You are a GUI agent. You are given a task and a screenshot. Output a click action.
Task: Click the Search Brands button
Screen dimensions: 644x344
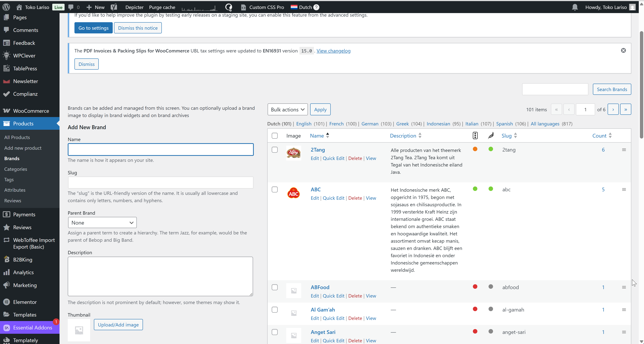click(x=612, y=89)
